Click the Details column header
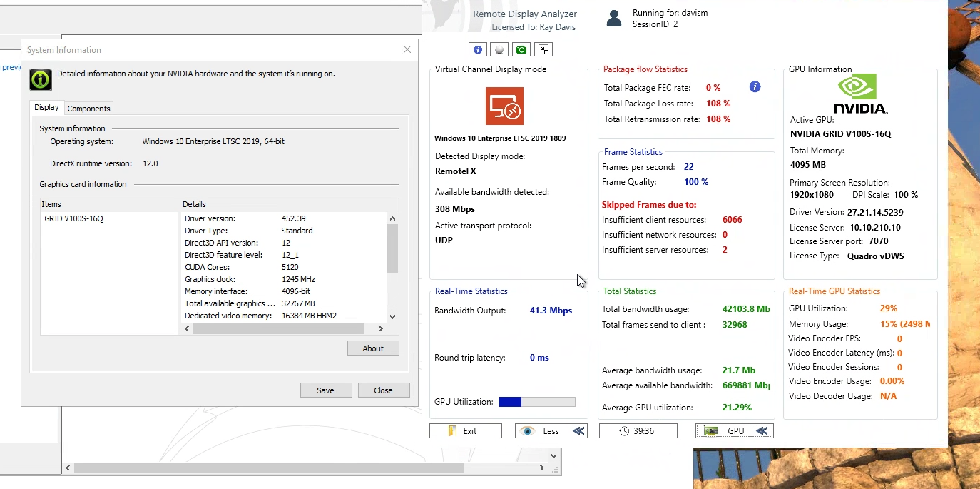The height and width of the screenshot is (489, 980). [290, 204]
